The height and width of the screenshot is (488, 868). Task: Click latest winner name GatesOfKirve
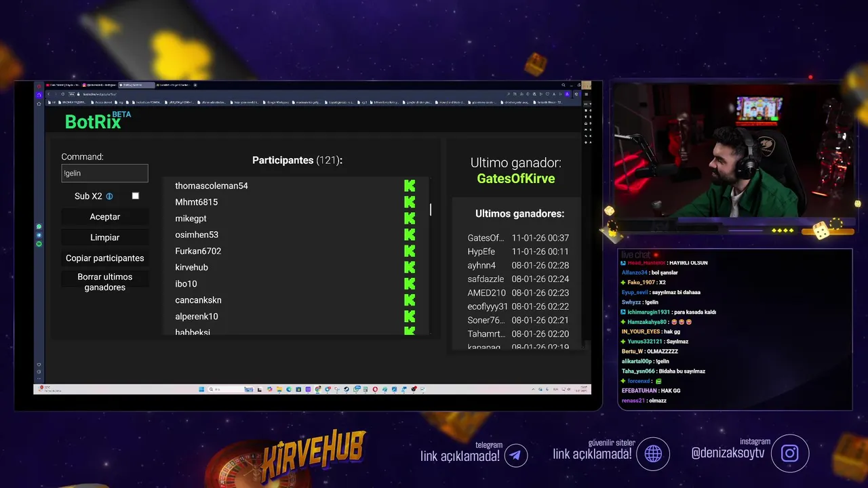(x=515, y=179)
